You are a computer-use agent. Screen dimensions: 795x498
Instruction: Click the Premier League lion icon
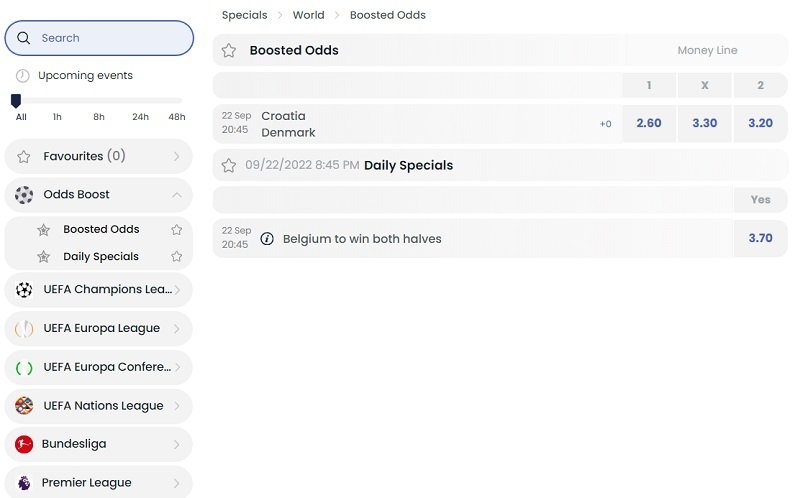coord(24,483)
